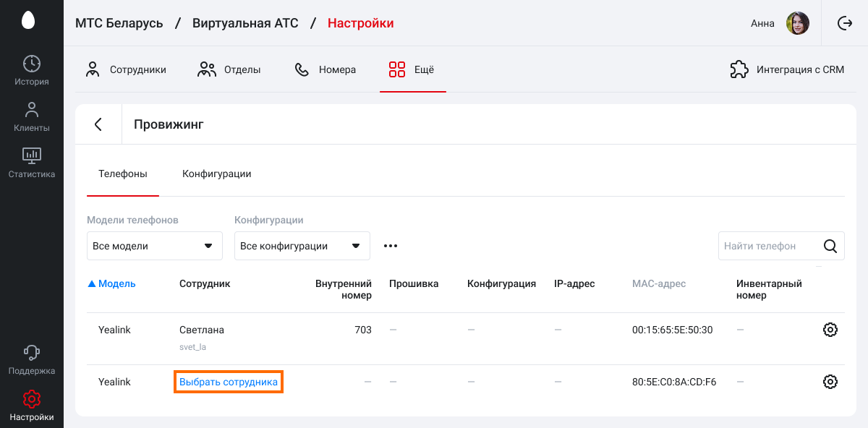Open gear icon for unassigned Yealink phone

(x=830, y=382)
